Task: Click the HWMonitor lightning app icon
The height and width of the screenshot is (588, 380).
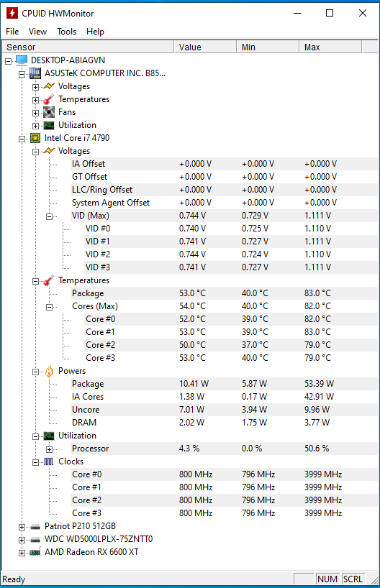Action: [x=12, y=13]
